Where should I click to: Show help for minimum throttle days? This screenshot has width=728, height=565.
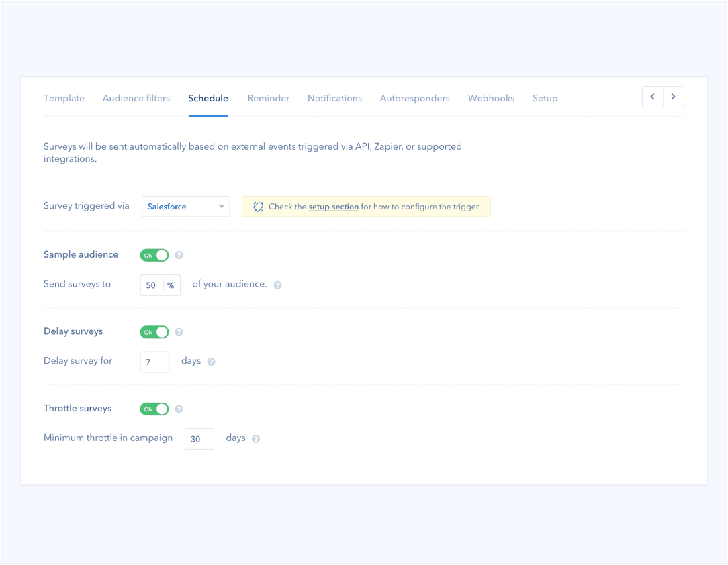[x=256, y=439]
